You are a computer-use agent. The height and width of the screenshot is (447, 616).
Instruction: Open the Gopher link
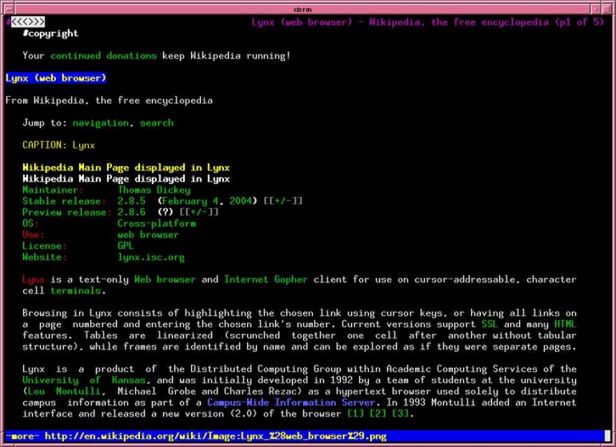(291, 280)
